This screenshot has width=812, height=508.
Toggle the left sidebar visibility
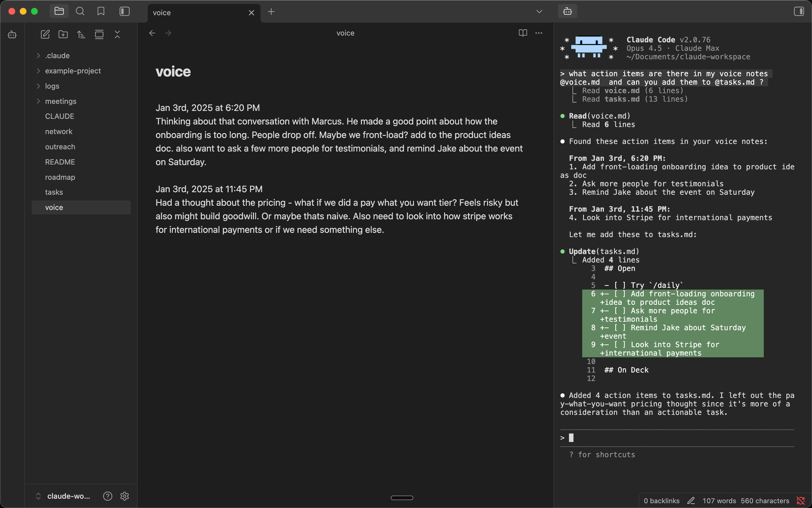click(x=124, y=11)
